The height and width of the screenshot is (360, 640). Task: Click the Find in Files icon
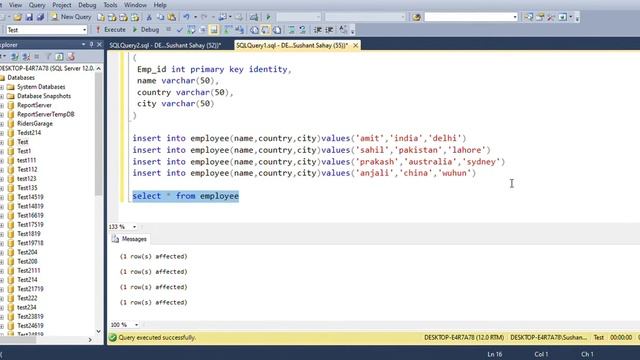click(x=416, y=17)
